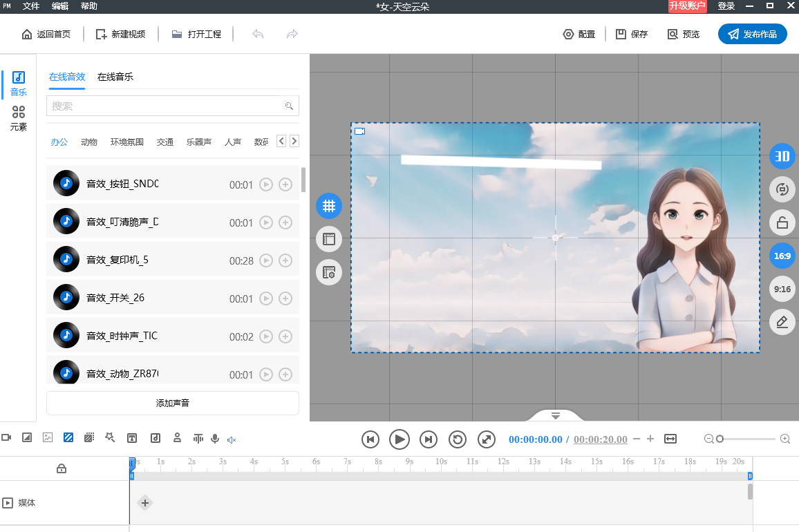Open the 元素 sidebar panel
Viewport: 799px width, 532px height.
(19, 118)
